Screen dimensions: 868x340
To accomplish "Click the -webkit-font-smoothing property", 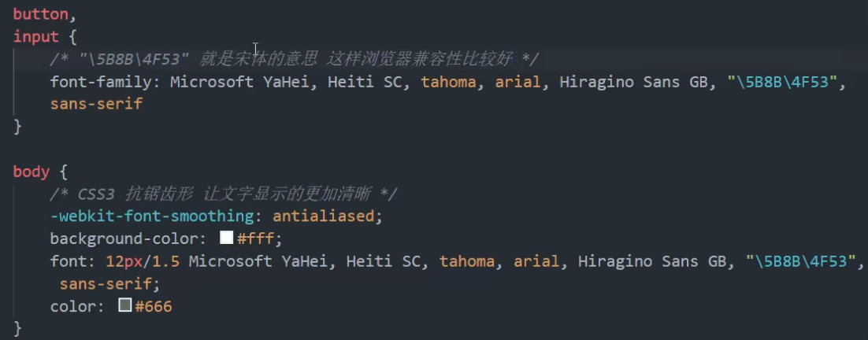I will tap(152, 216).
